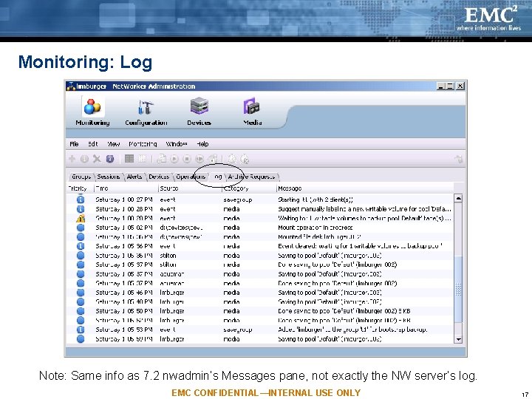Close the NetWorker Administration window
Screen dimensions: 532x399
coord(460,86)
